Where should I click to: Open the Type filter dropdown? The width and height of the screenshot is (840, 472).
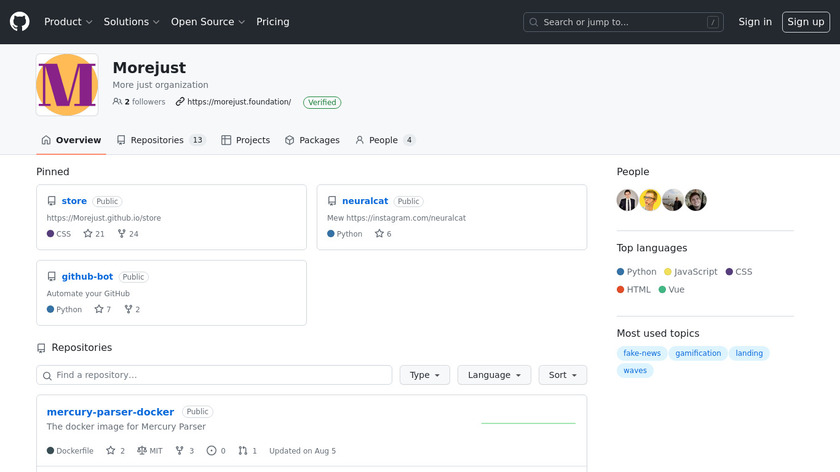[x=425, y=375]
